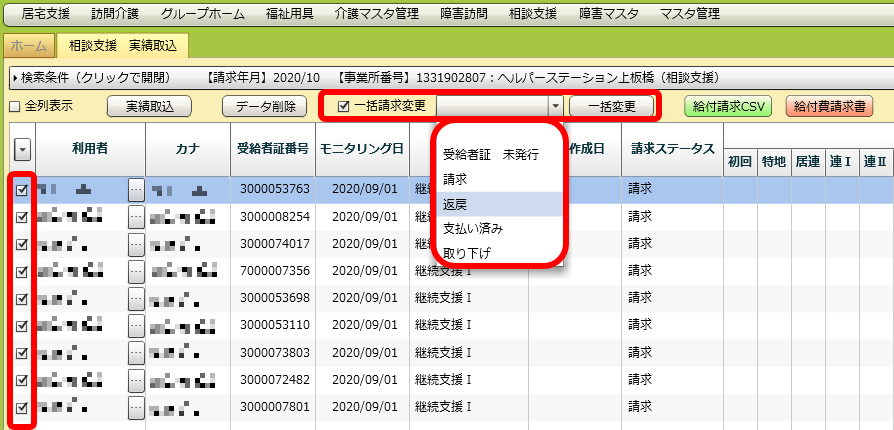Toggle the 全列表示 checkbox
894x430 pixels.
(15, 106)
